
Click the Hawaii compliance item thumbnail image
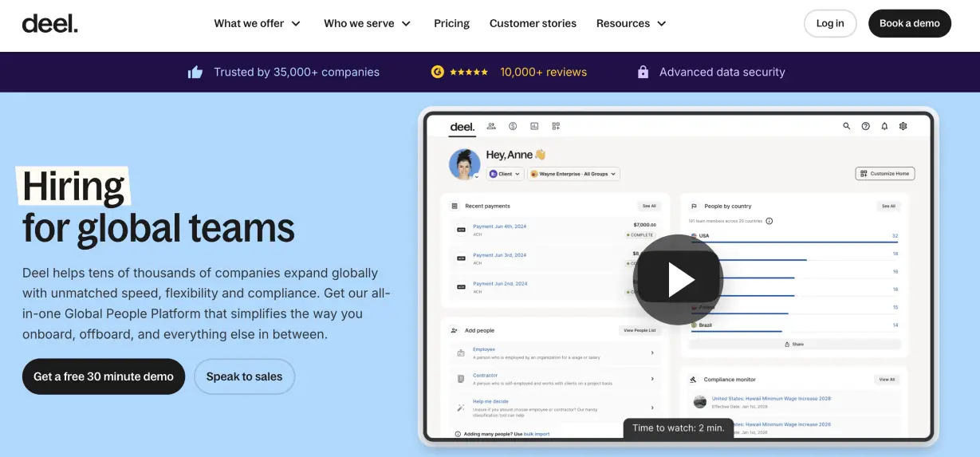pyautogui.click(x=700, y=401)
